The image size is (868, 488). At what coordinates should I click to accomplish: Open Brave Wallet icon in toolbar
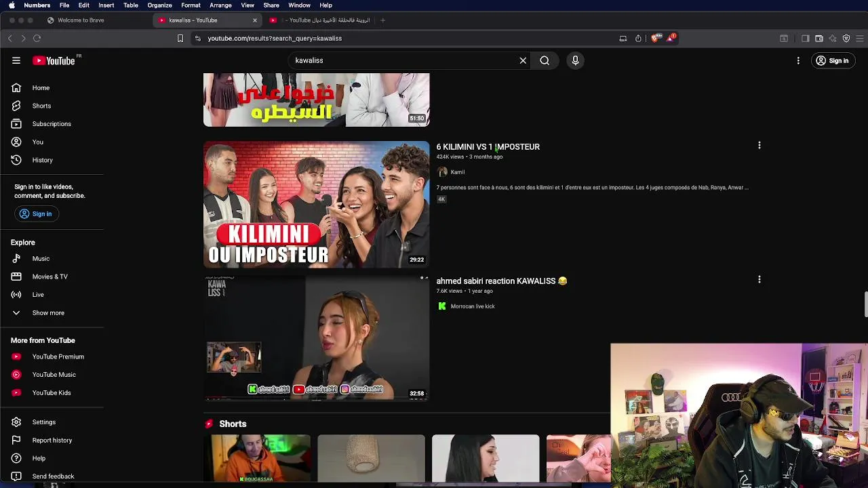tap(819, 39)
